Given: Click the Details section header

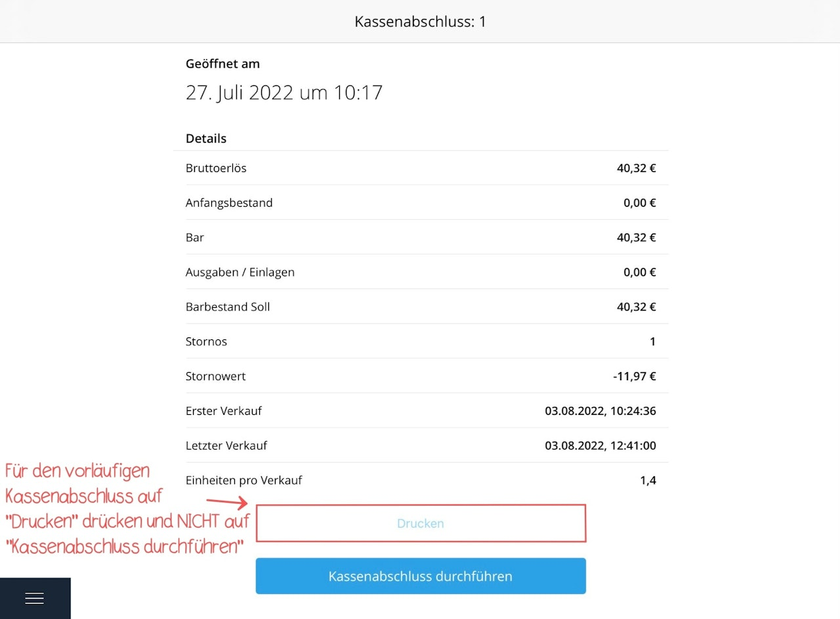Looking at the screenshot, I should [206, 139].
